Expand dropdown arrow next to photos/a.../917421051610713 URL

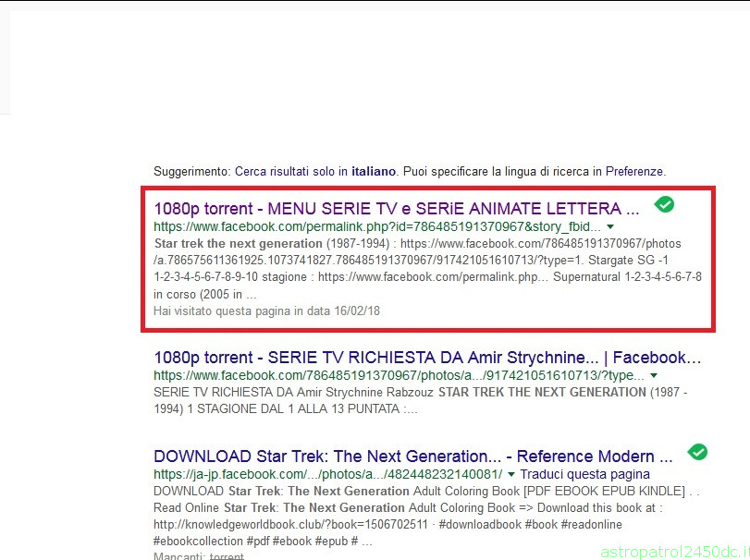tap(654, 375)
